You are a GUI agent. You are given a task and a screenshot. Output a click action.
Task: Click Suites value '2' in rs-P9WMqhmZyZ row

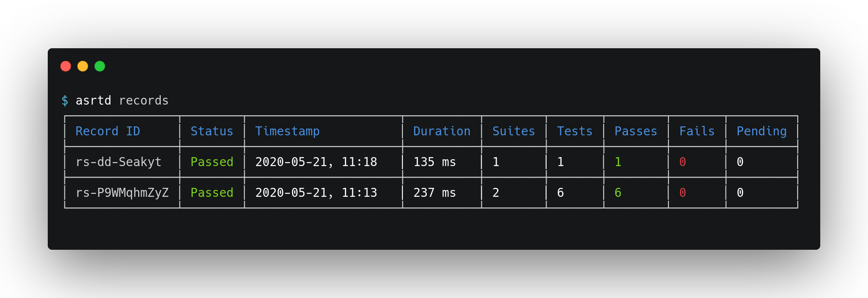(x=496, y=193)
